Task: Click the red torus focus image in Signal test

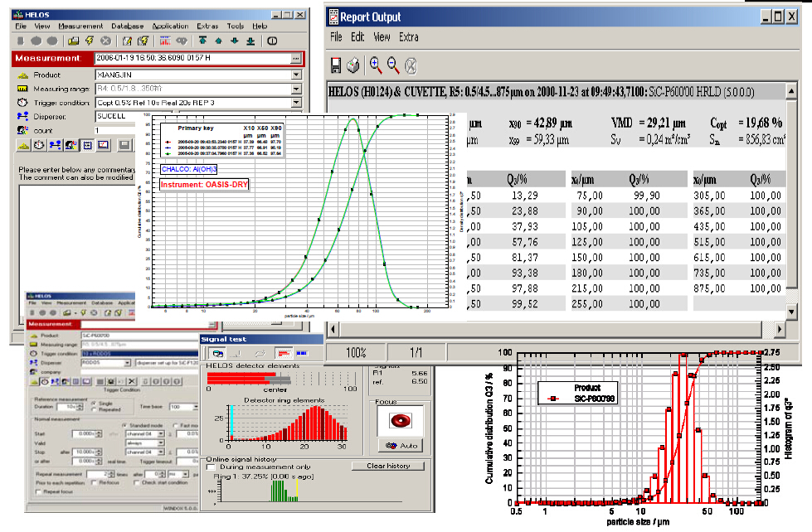Action: (401, 420)
